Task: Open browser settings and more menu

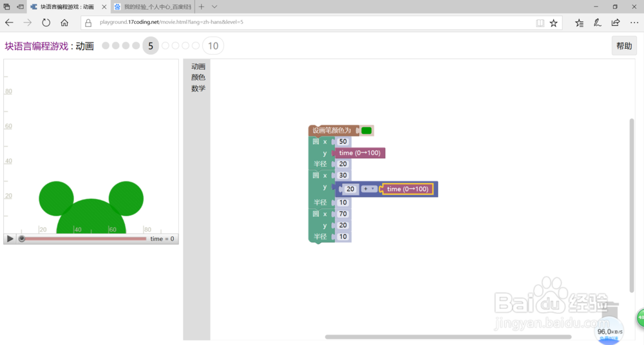Action: coord(634,23)
